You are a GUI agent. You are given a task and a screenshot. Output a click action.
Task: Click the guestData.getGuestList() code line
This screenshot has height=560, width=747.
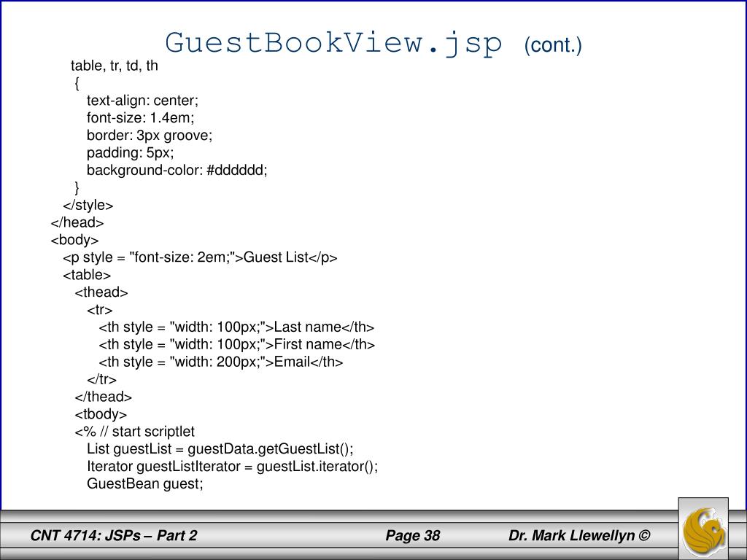(220, 449)
